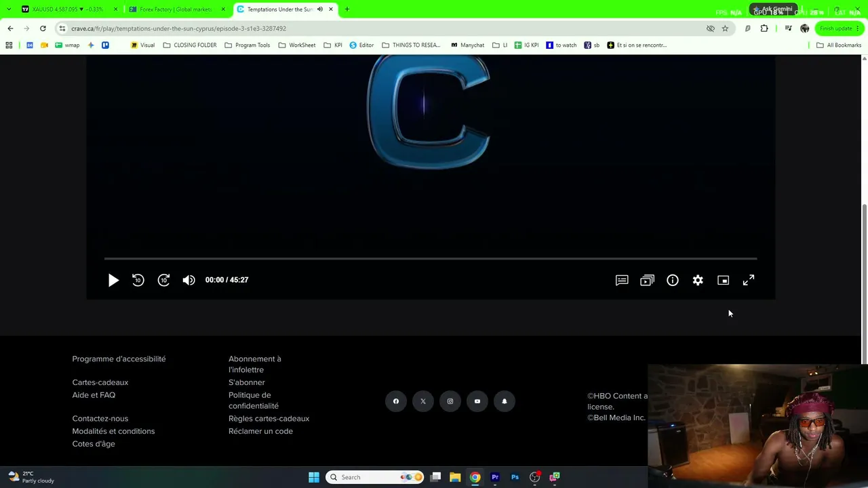The height and width of the screenshot is (488, 868).
Task: Go back to previous page
Action: click(10, 28)
